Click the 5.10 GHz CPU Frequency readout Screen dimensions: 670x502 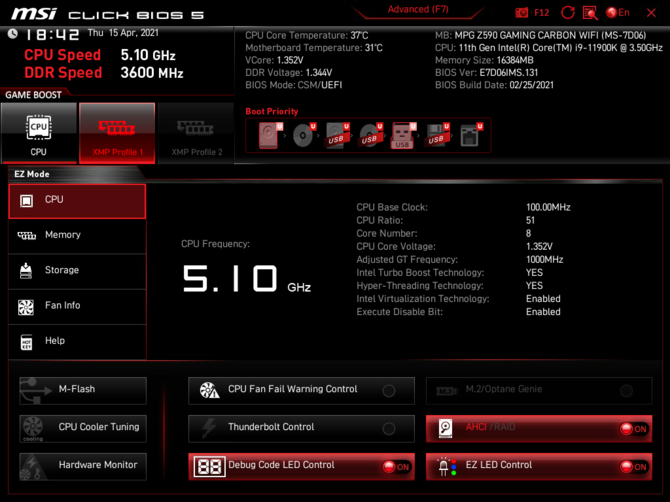click(247, 279)
